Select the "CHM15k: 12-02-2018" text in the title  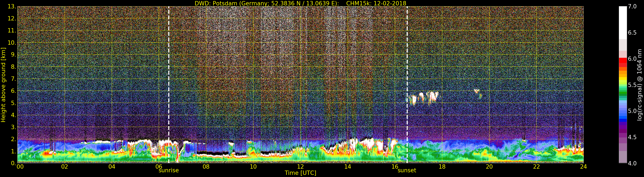pos(376,3)
